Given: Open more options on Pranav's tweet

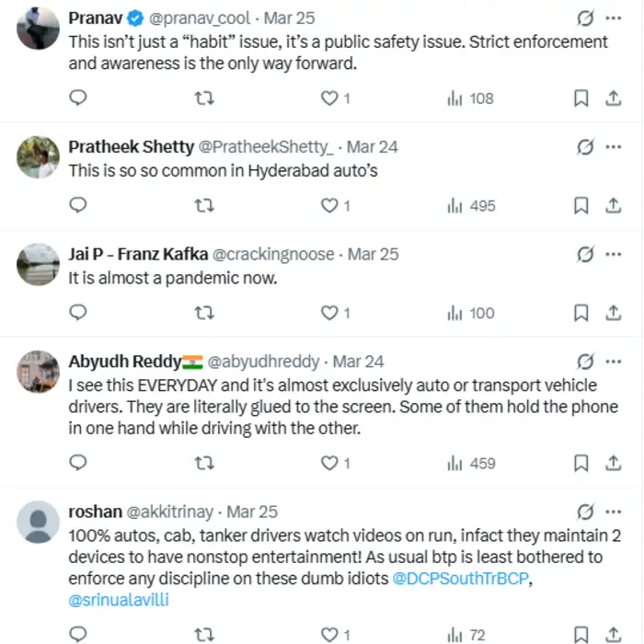Looking at the screenshot, I should (614, 17).
